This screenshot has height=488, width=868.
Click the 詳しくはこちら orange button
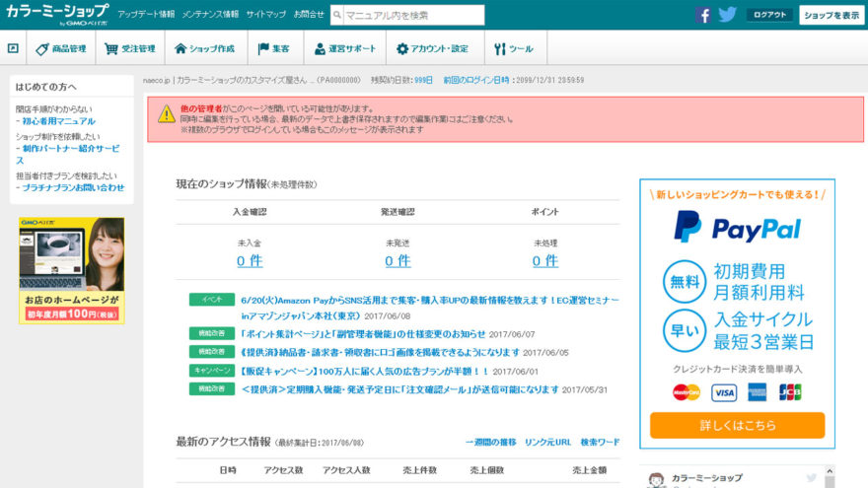(x=738, y=425)
